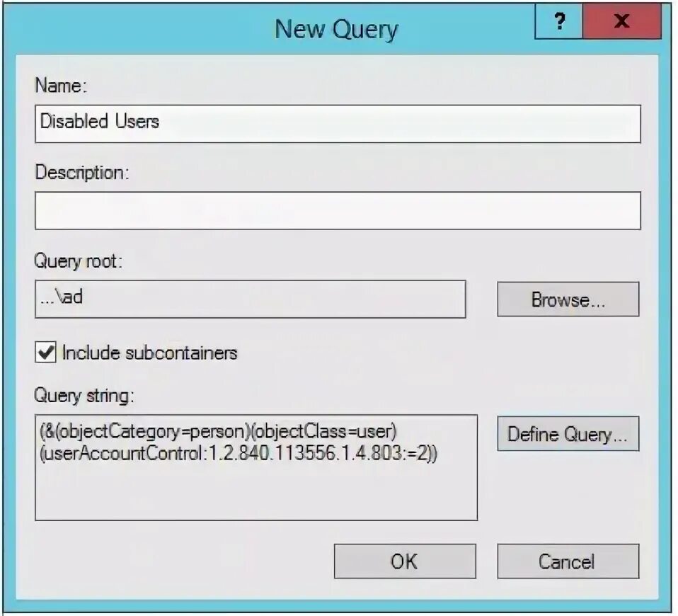Launch query builder via Define Query
The height and width of the screenshot is (616, 678).
(x=568, y=435)
